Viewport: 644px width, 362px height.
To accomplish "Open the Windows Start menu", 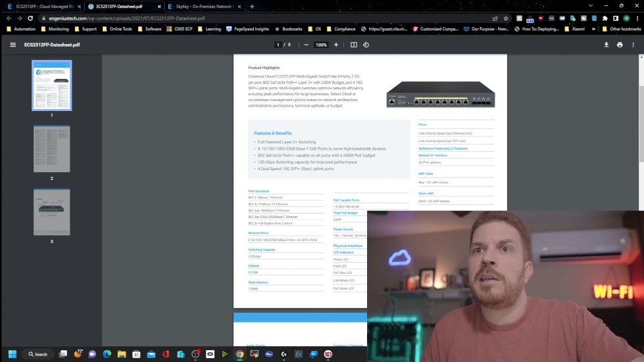I will [x=12, y=354].
